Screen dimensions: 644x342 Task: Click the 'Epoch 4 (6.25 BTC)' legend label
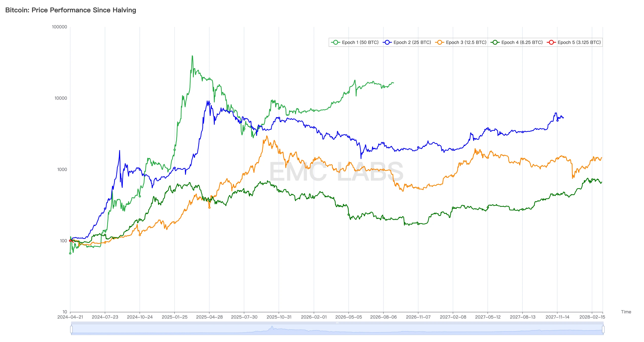pyautogui.click(x=522, y=42)
